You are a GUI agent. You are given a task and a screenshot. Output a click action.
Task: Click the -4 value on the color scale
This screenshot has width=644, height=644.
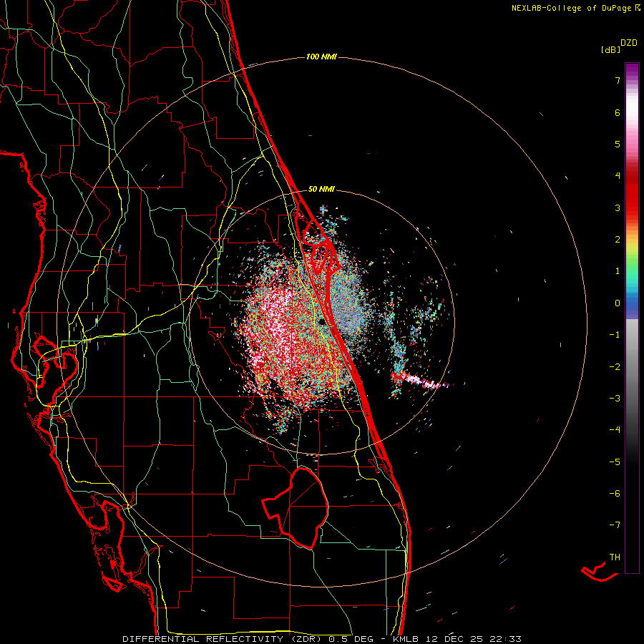point(615,430)
